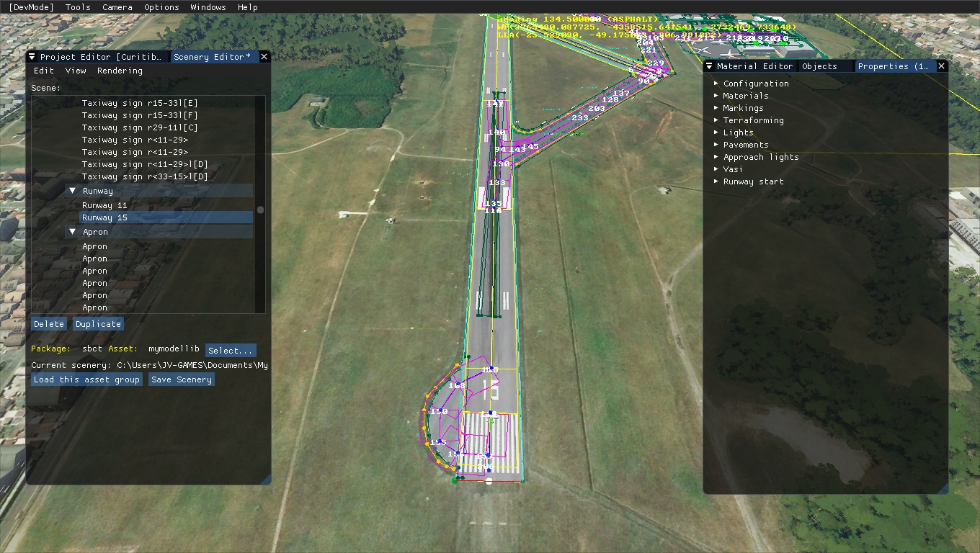Open the Rendering menu in Scenery Editor
This screenshot has height=553, width=980.
[120, 71]
